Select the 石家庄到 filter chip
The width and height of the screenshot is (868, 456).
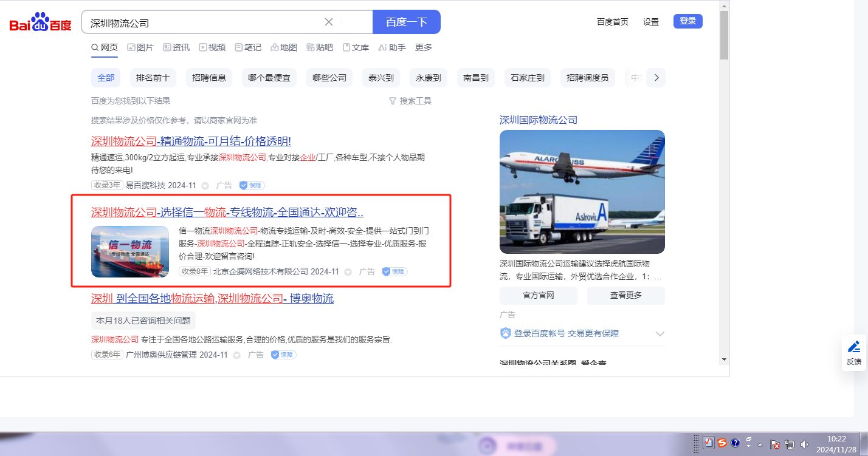(528, 78)
